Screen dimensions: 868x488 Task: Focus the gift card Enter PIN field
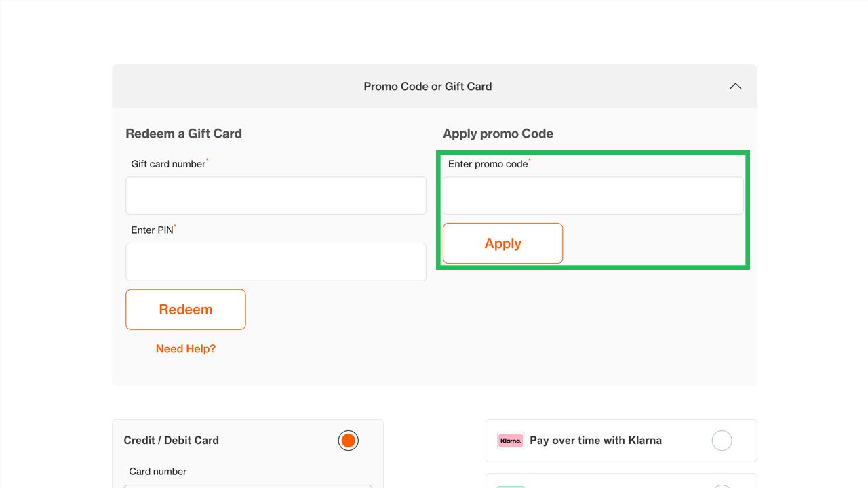(276, 262)
